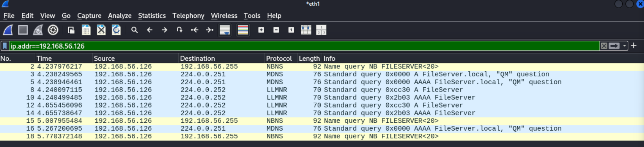644x147 pixels.
Task: Start capturing packets with shark fin icon
Action: click(8, 30)
